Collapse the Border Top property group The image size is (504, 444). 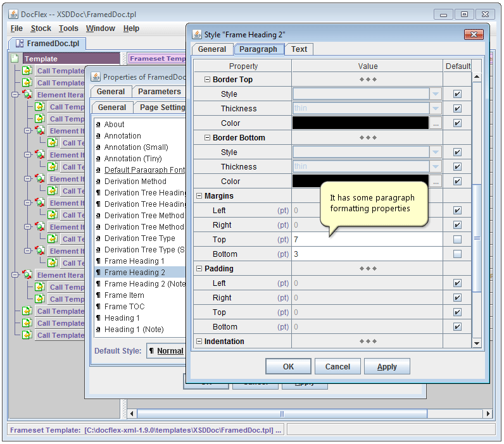(x=207, y=80)
